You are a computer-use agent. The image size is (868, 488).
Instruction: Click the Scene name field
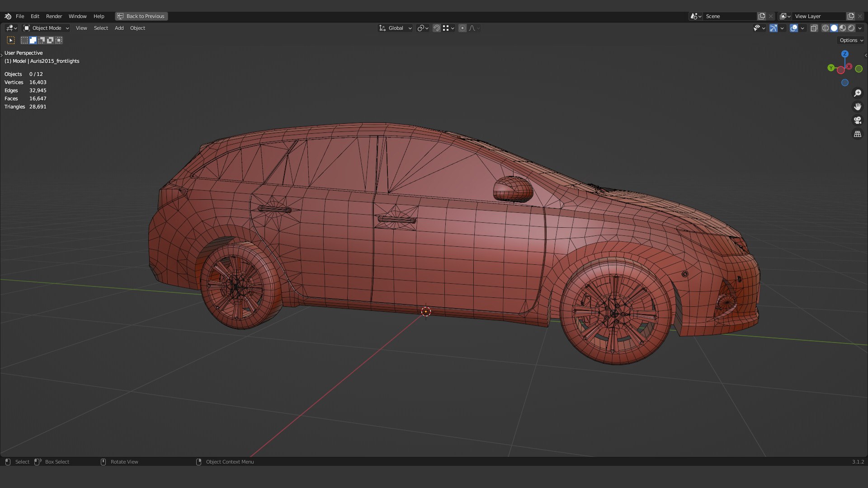(x=730, y=16)
